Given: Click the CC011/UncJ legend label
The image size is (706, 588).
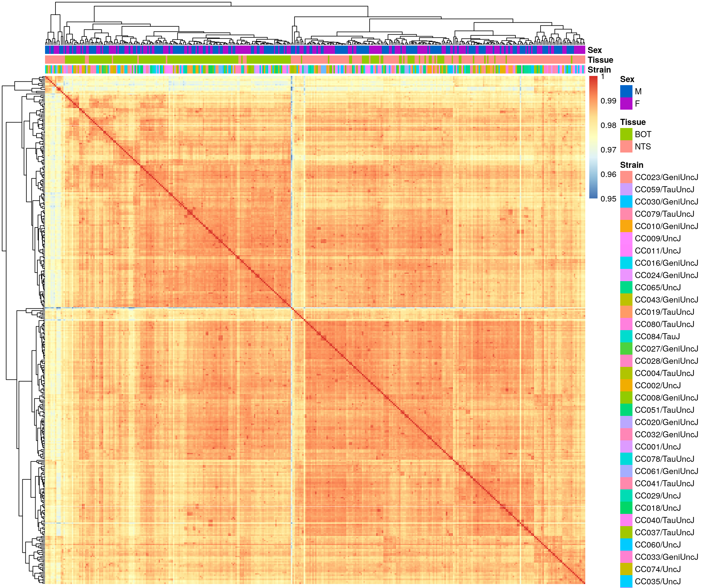Looking at the screenshot, I should point(658,251).
